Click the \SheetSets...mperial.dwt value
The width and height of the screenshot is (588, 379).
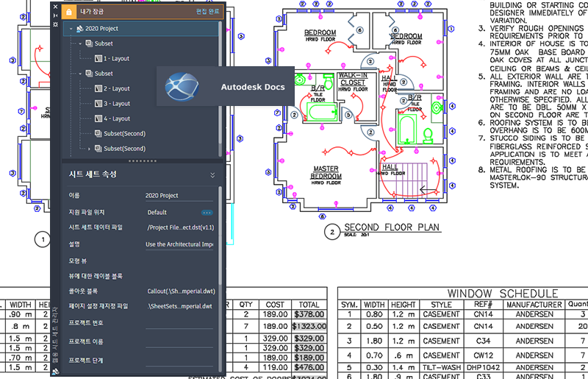pos(180,306)
